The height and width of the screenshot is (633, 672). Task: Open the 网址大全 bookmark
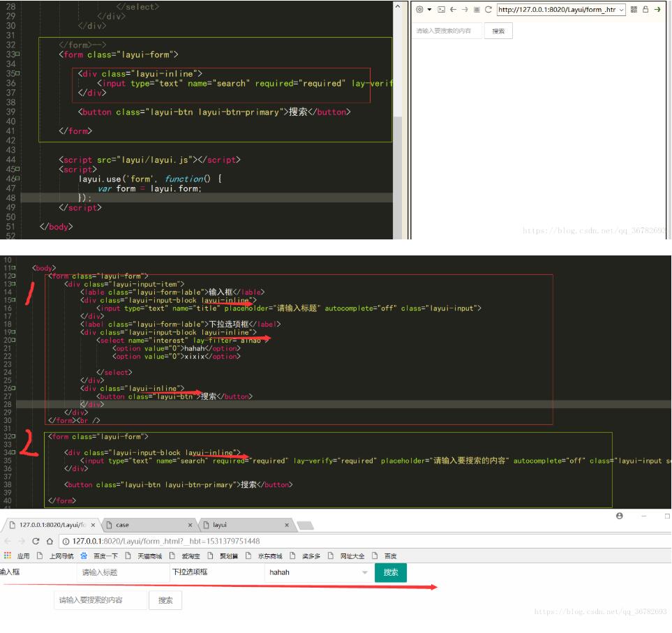[346, 556]
